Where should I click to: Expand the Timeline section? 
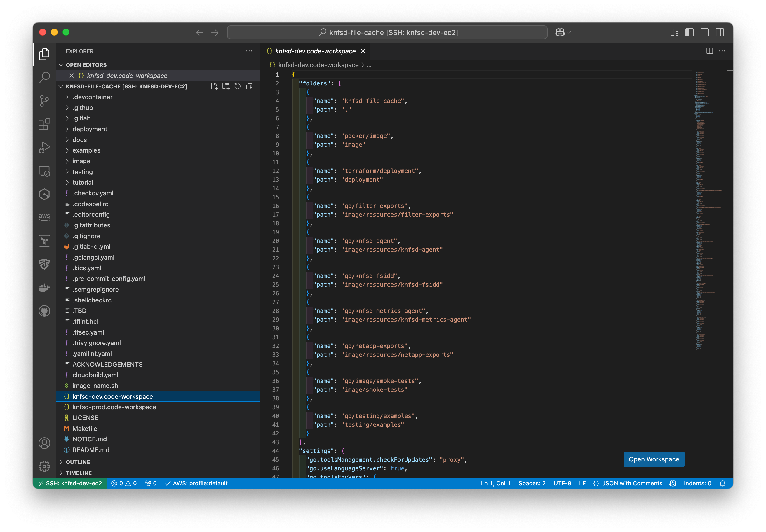[158, 473]
